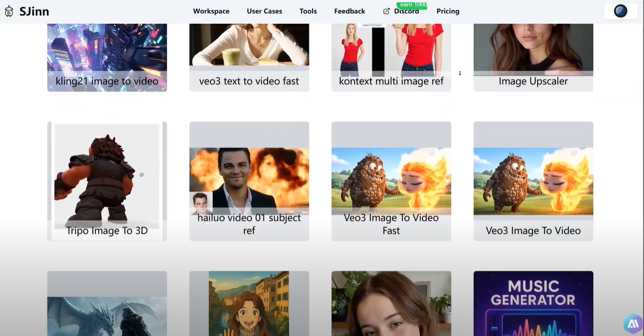Viewport: 644px width, 336px height.
Task: Click the 'veo3 text to video fast' label
Action: point(249,81)
